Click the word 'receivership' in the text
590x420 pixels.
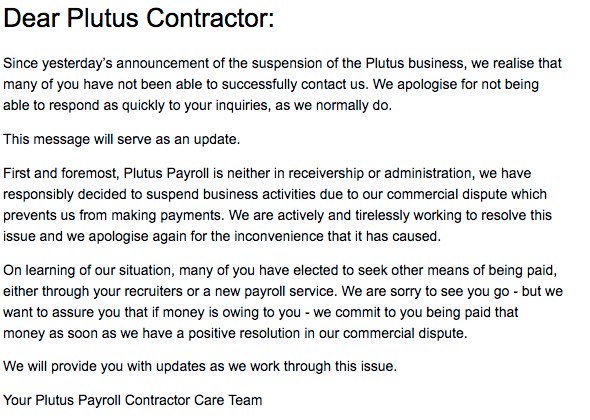click(x=326, y=173)
